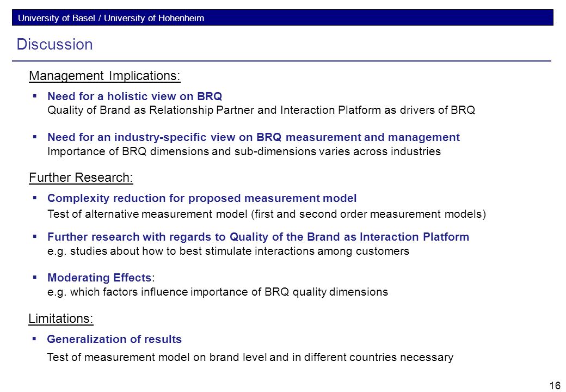Image resolution: width=566 pixels, height=392 pixels.
Task: Select 'Importance of BRQ dimensions and sub-dimensions varies' line
Action: coord(244,151)
